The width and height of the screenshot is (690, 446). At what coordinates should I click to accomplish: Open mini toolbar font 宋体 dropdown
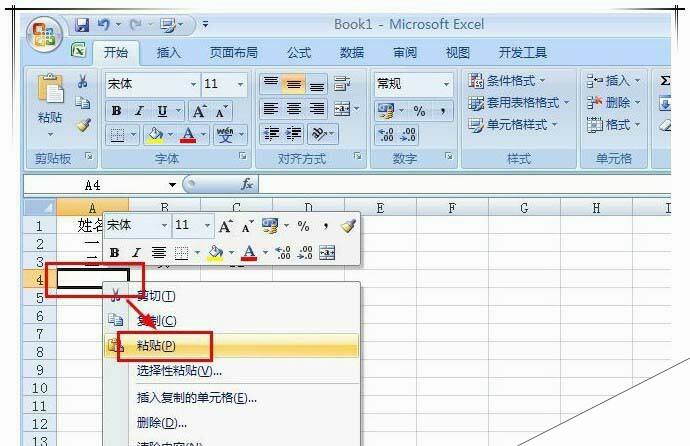pos(164,225)
